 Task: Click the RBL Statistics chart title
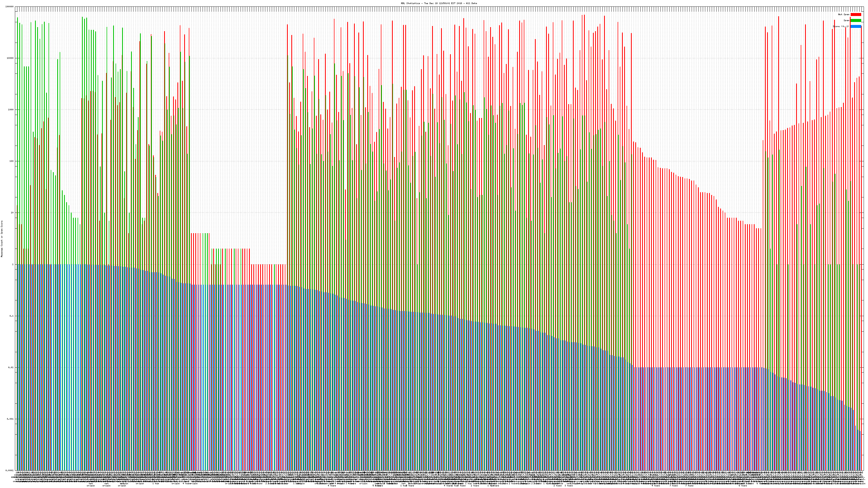click(439, 3)
